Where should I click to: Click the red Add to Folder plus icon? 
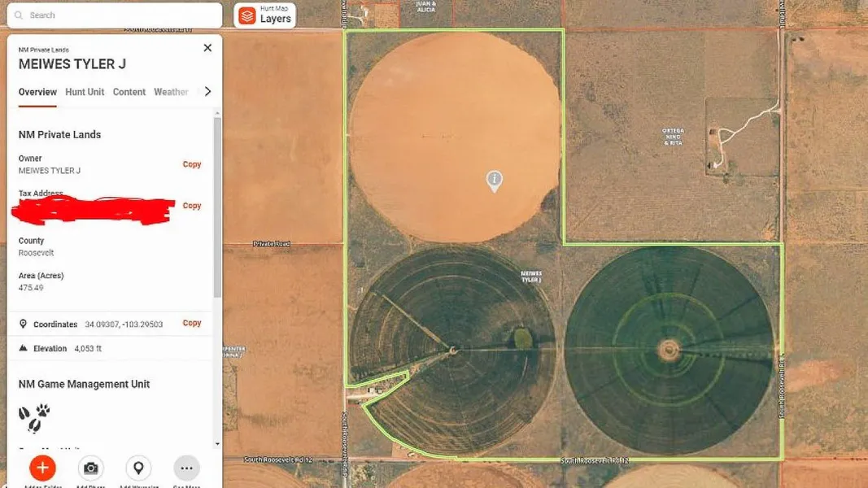click(x=42, y=468)
